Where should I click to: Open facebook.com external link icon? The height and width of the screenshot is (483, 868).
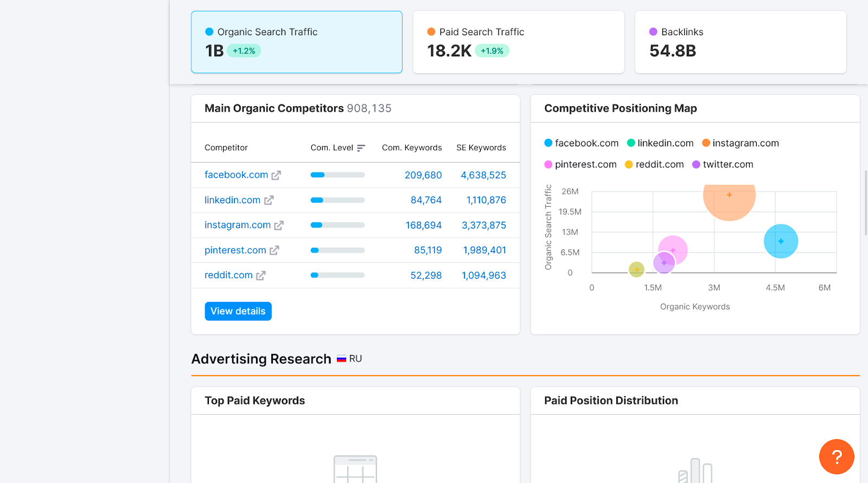coord(276,175)
